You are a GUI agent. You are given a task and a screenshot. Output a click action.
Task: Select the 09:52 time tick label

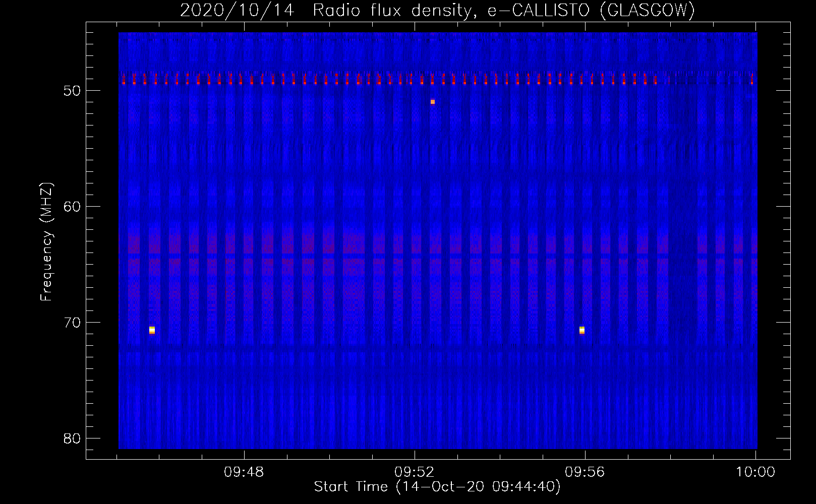[414, 472]
